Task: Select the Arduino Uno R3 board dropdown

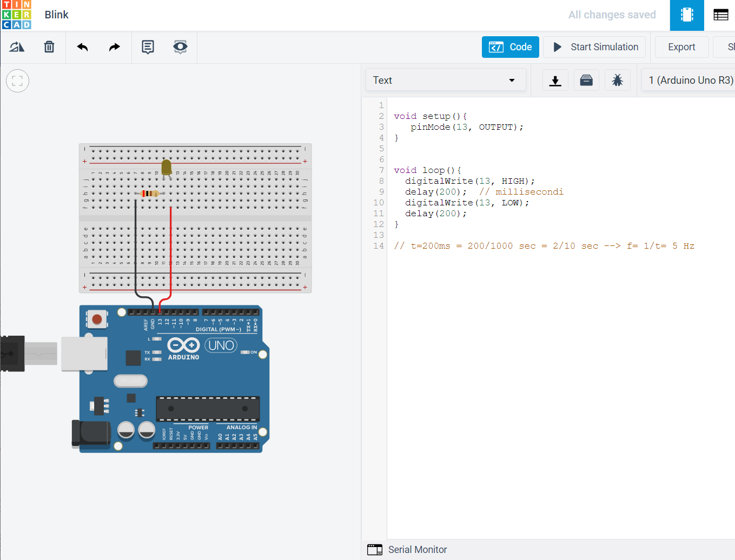Action: coord(688,80)
